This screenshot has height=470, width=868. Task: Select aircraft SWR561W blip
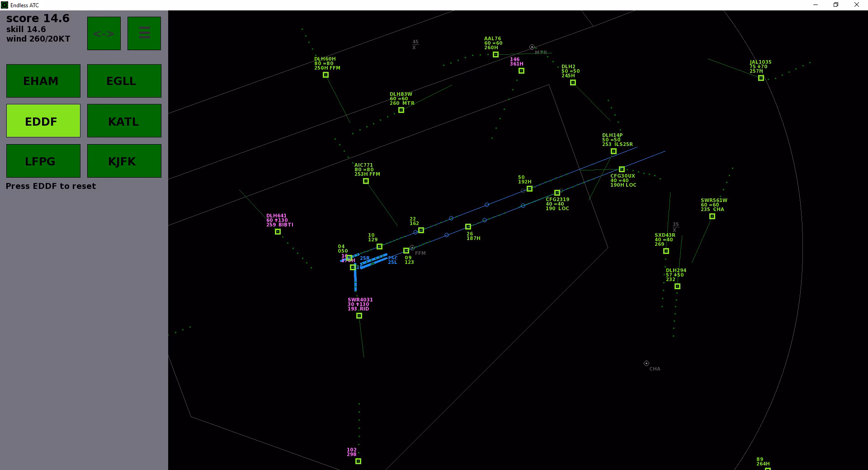click(x=712, y=216)
